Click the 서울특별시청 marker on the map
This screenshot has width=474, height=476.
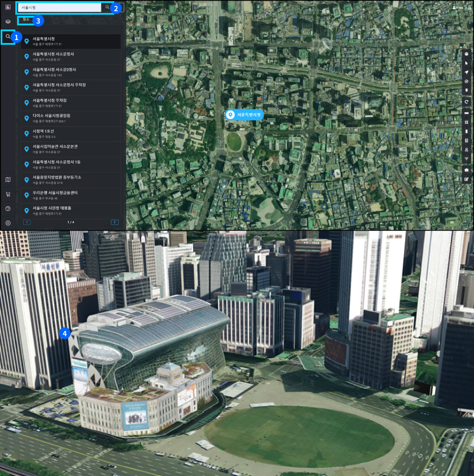(244, 115)
